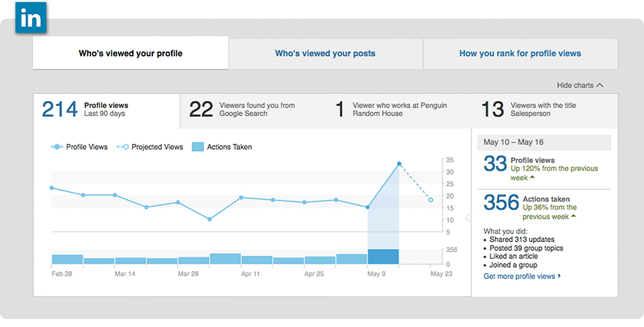Click the Profile Views legend marker
The image size is (644, 327).
click(x=56, y=147)
